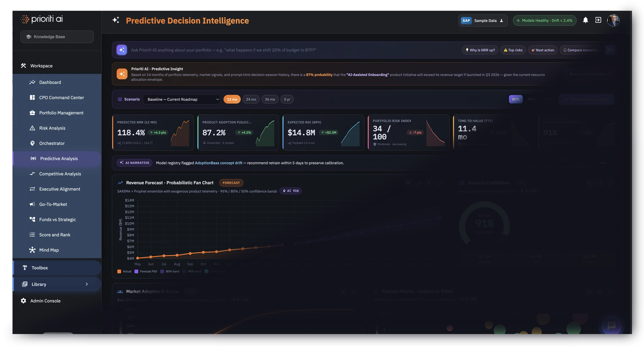
Task: Click the AI Narrative badge
Action: pos(134,163)
